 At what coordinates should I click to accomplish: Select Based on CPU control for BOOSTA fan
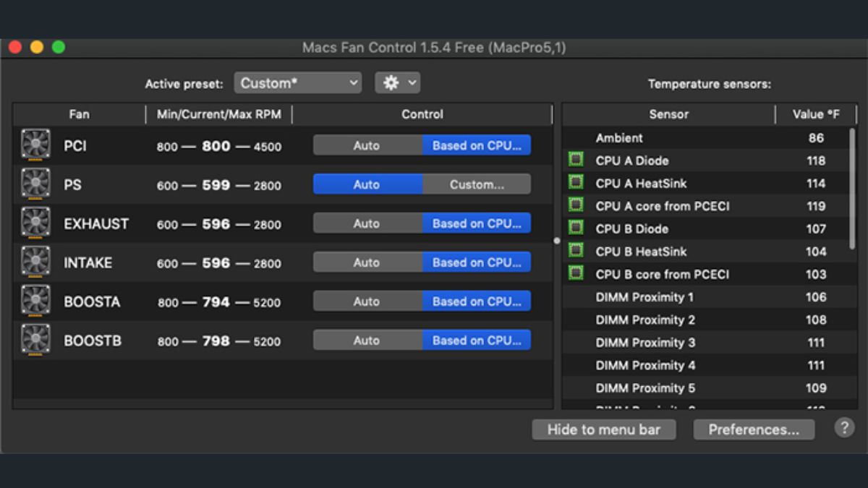pos(477,301)
